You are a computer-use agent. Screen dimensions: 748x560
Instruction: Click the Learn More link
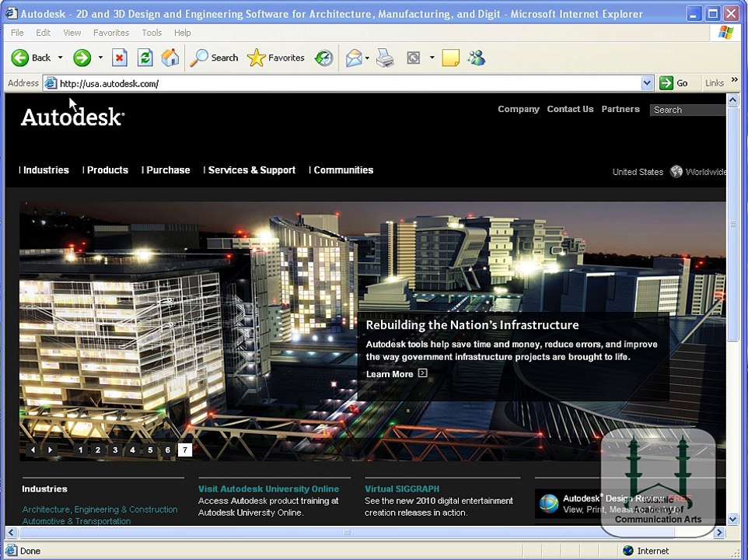coord(390,374)
